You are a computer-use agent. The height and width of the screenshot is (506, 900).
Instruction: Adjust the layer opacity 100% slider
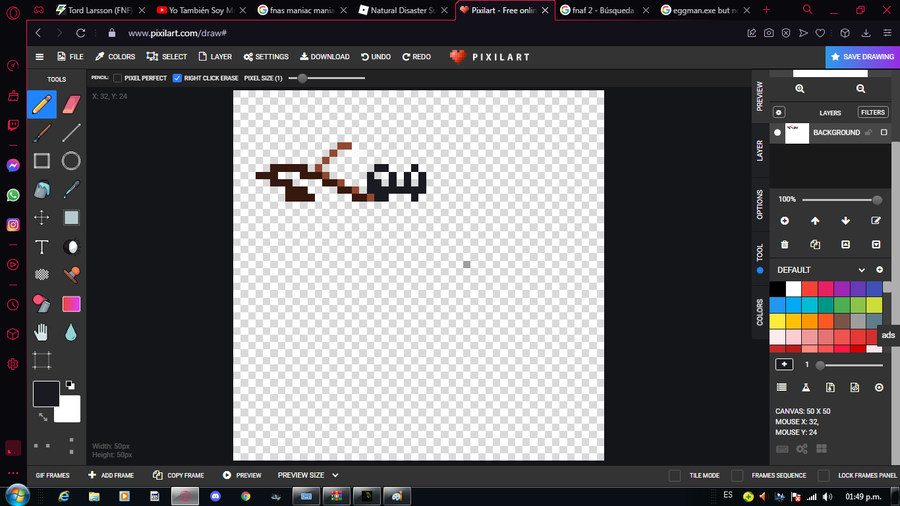coord(843,200)
